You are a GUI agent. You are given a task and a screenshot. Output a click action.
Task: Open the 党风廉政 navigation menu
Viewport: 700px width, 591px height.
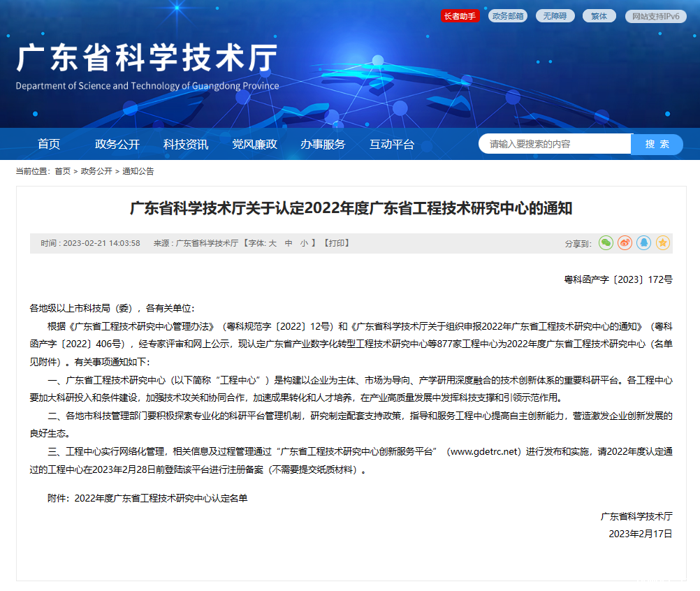coord(254,144)
